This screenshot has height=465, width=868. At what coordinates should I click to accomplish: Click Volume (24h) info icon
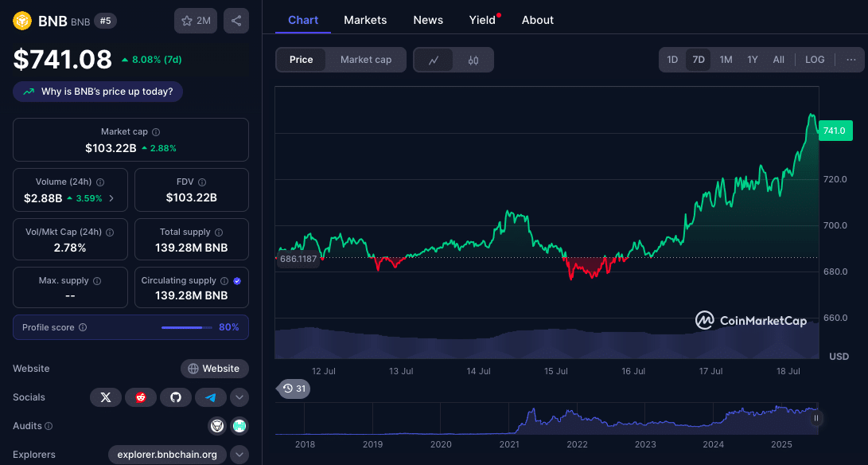pyautogui.click(x=100, y=182)
